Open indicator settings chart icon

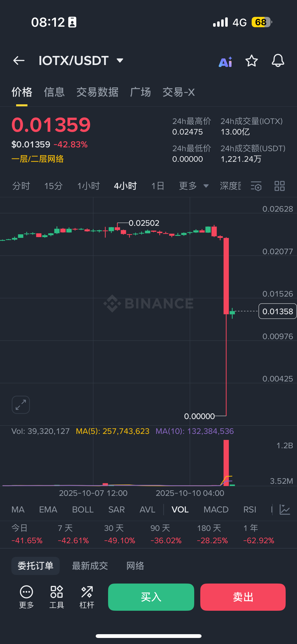[x=285, y=510]
